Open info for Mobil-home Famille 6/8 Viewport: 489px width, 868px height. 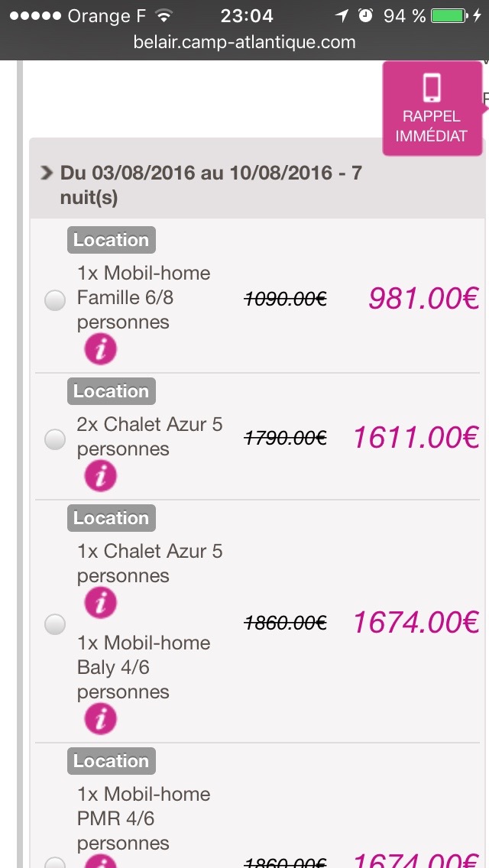[x=100, y=350]
